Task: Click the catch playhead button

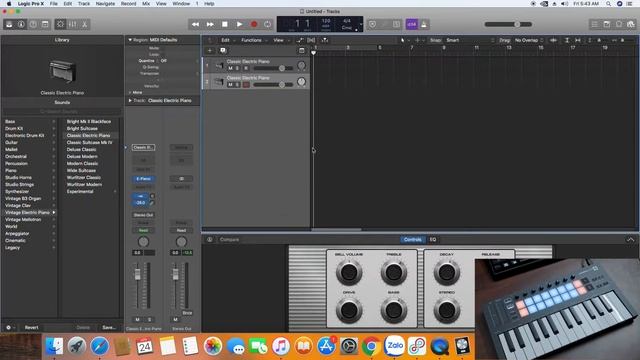Action: click(324, 40)
